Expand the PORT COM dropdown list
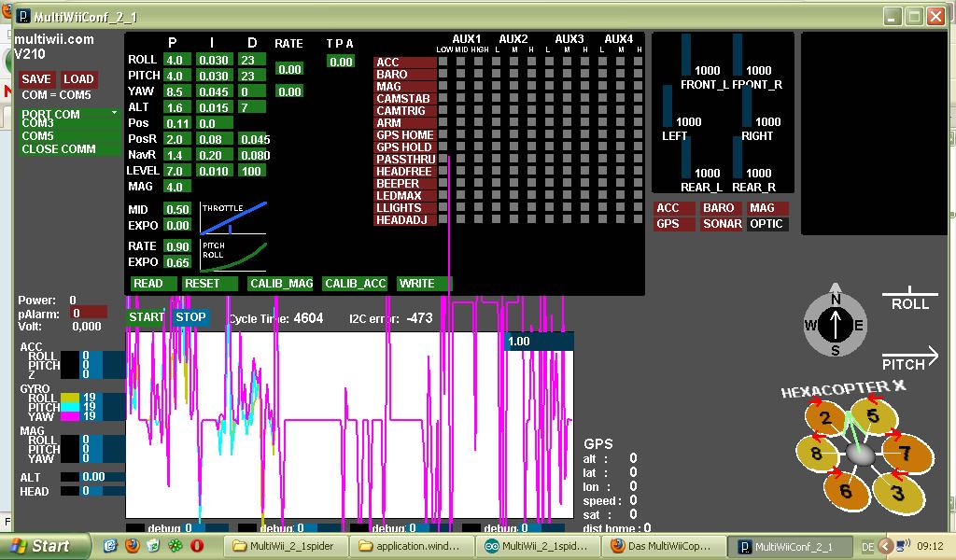 click(69, 114)
